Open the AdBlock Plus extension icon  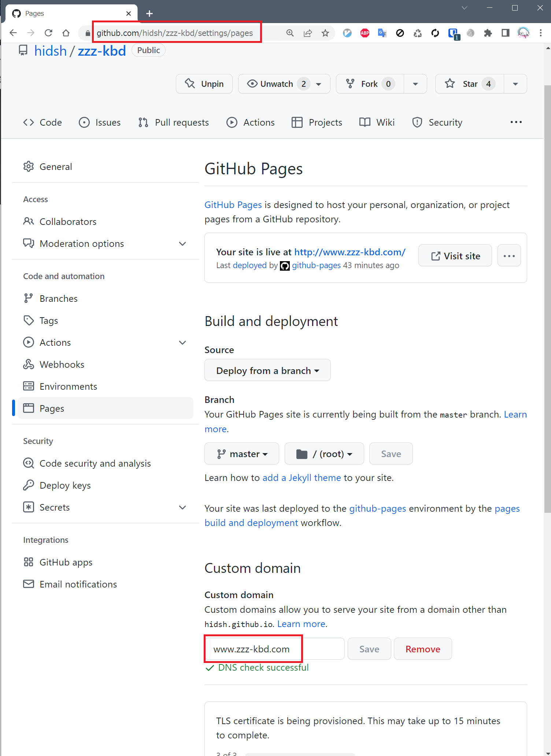pyautogui.click(x=365, y=33)
